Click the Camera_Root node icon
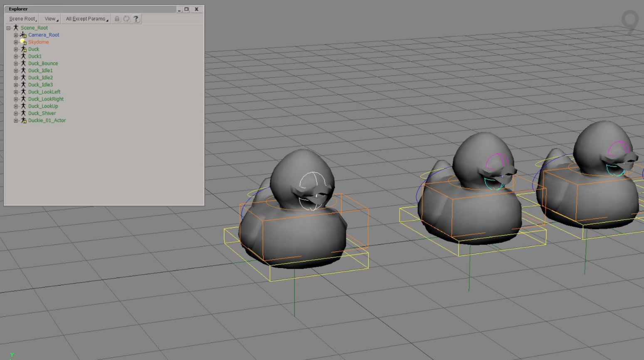The image size is (644, 360). pyautogui.click(x=23, y=35)
